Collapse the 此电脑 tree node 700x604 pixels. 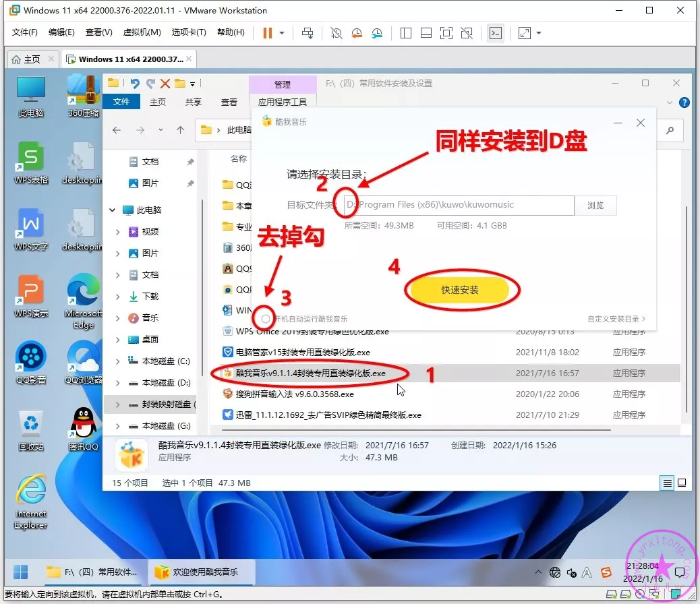point(113,210)
